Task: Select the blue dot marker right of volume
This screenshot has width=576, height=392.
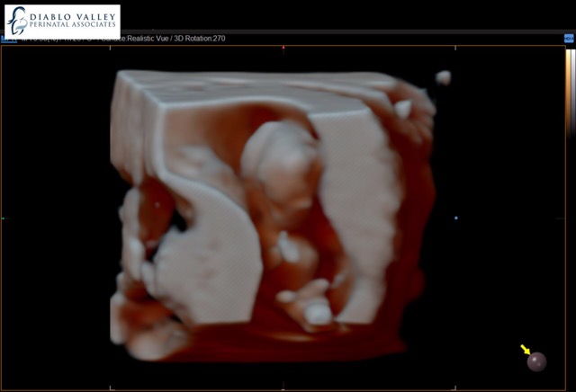Action: click(456, 218)
